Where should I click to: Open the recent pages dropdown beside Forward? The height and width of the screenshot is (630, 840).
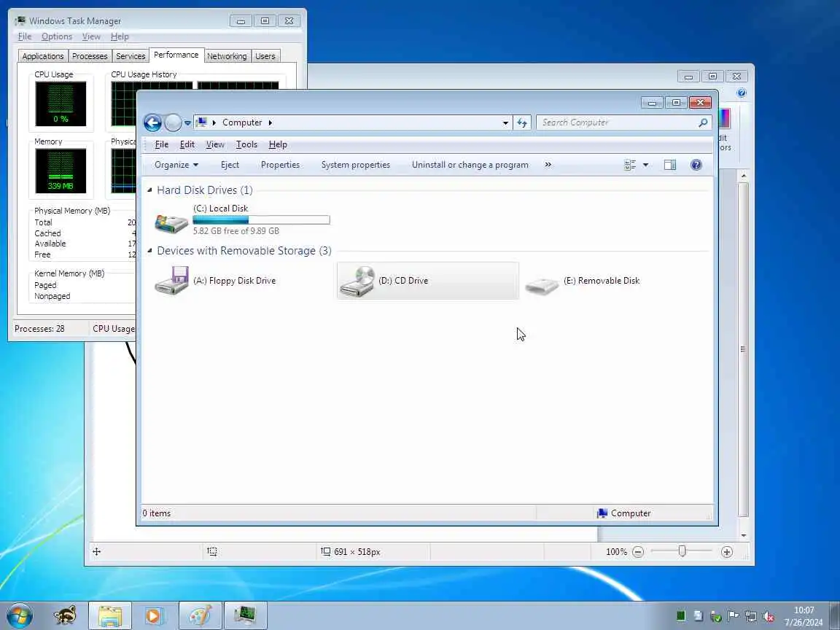tap(187, 122)
